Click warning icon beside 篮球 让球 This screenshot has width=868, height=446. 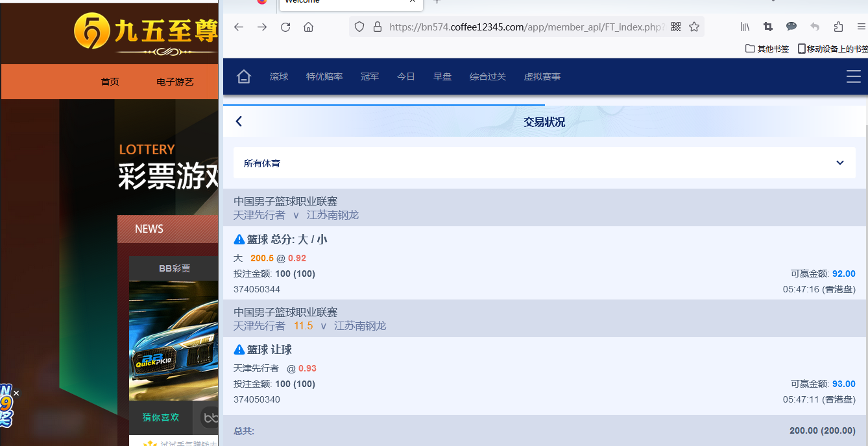(x=239, y=349)
